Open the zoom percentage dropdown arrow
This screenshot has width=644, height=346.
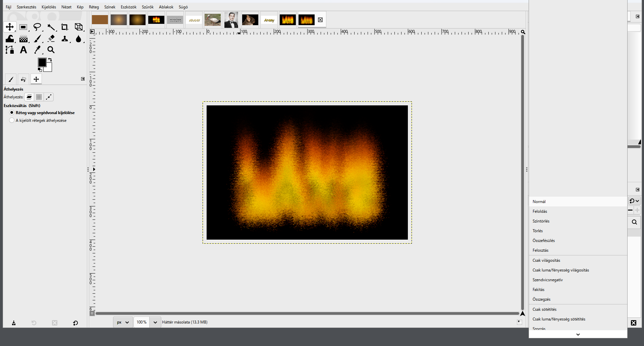[155, 322]
